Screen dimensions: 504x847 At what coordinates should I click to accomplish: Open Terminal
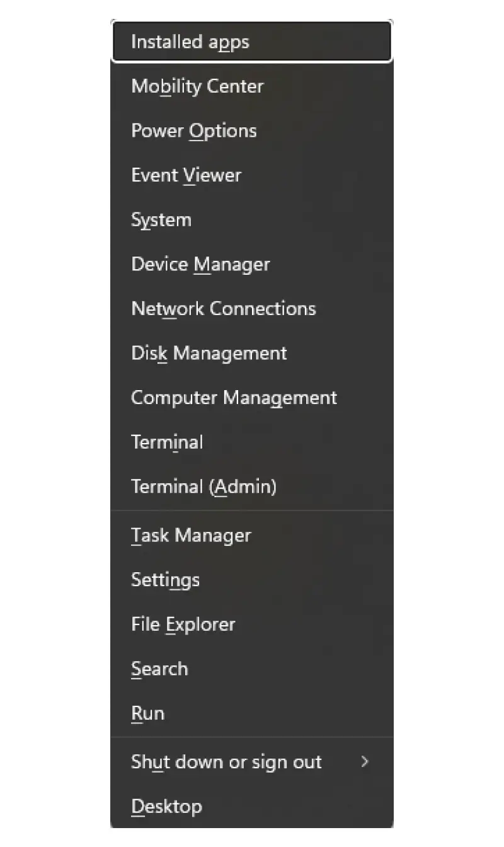(x=166, y=442)
